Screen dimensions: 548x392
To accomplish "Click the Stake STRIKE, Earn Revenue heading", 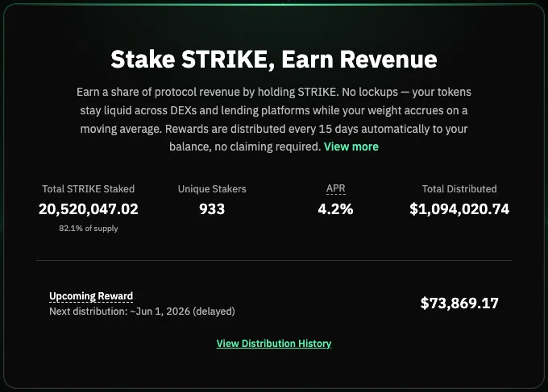I will click(274, 60).
